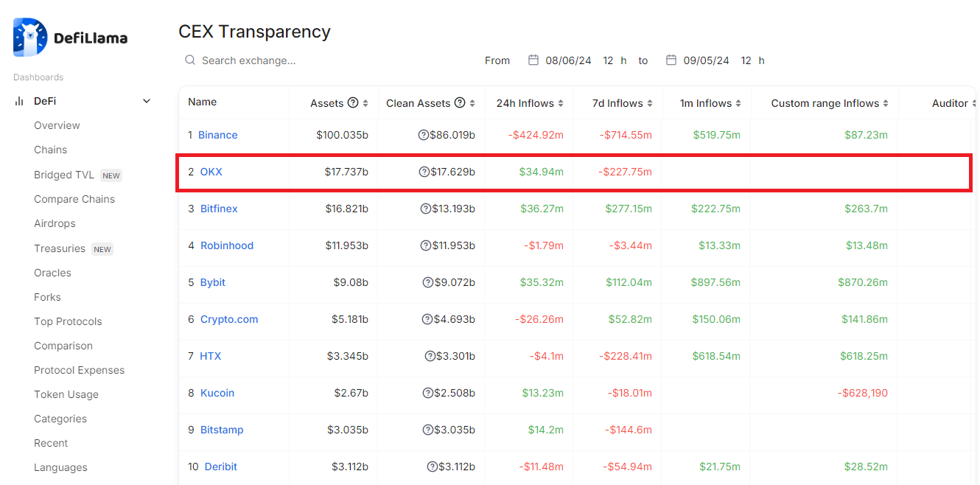Open the To date calendar icon

[x=671, y=60]
